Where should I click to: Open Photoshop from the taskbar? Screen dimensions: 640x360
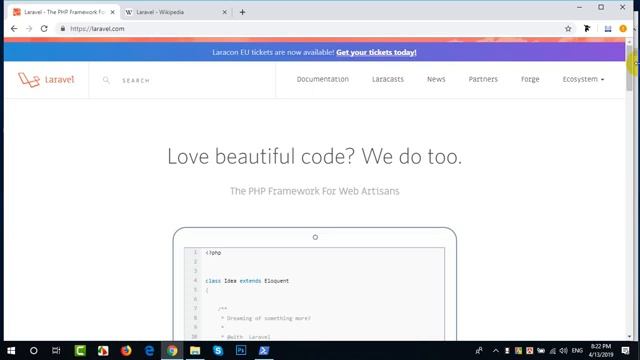tap(241, 351)
